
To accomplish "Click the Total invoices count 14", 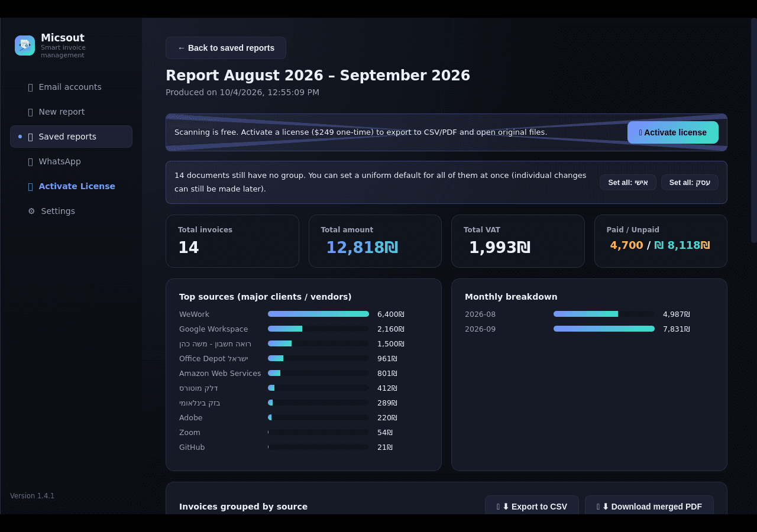I will [189, 248].
